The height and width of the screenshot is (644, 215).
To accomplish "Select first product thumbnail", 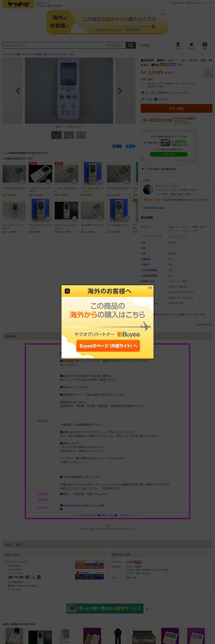I will tap(56, 135).
